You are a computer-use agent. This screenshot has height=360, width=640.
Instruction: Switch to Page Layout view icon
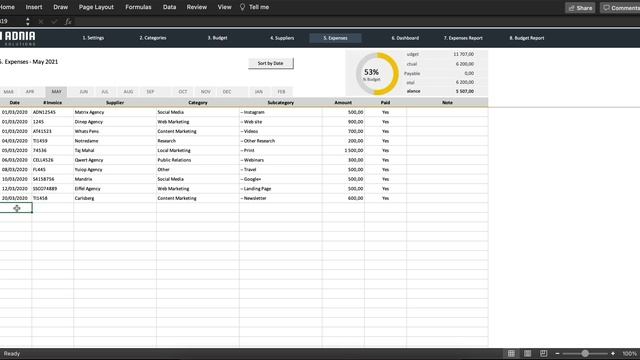527,353
